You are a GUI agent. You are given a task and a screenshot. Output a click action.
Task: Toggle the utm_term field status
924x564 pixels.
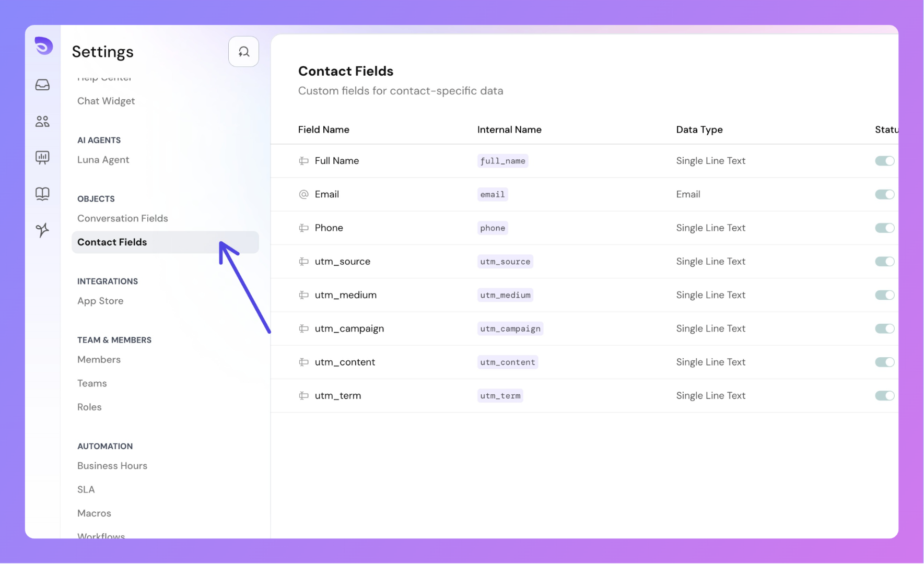(884, 396)
